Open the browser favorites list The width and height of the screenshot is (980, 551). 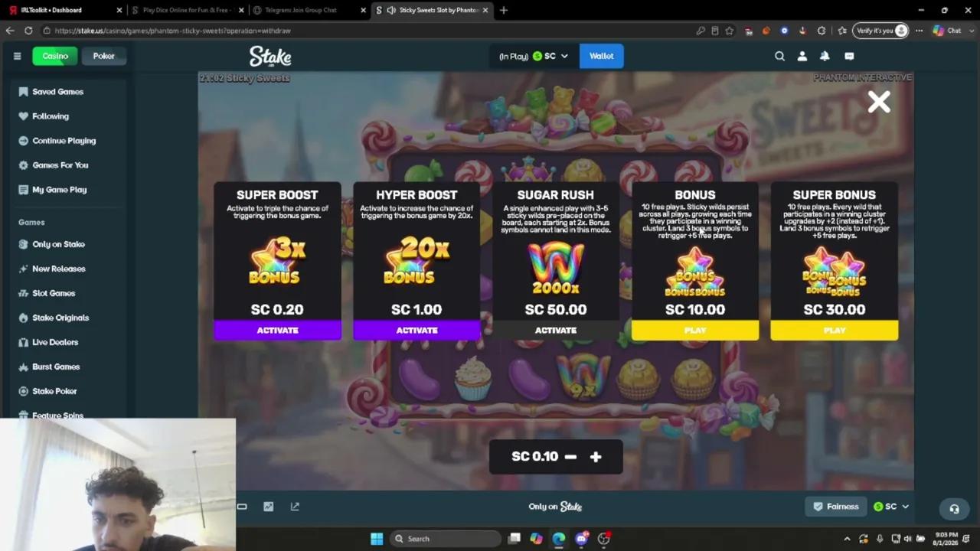tap(842, 31)
